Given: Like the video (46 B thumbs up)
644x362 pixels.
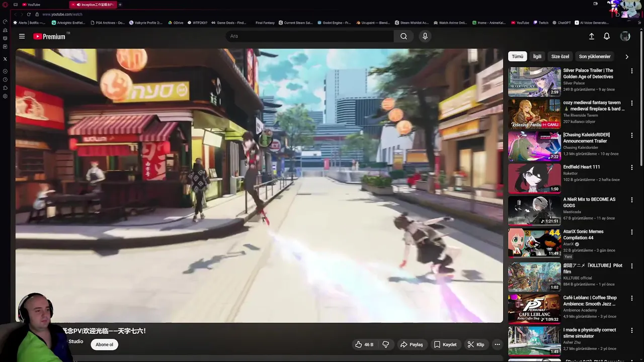Looking at the screenshot, I should [364, 344].
